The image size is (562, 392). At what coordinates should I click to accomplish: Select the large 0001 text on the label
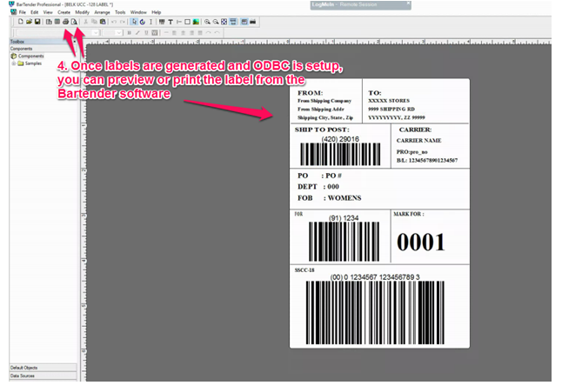pos(421,243)
